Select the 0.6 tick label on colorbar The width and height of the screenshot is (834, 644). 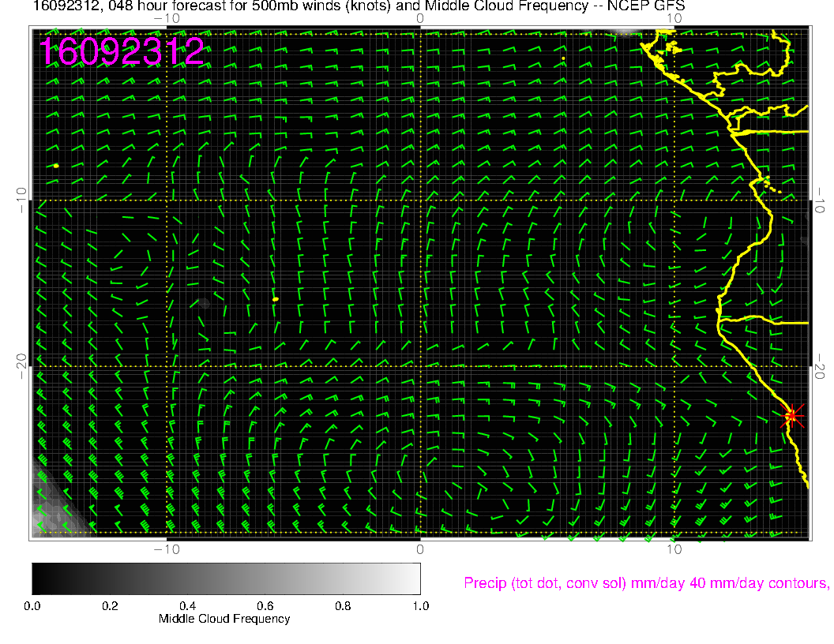(265, 606)
